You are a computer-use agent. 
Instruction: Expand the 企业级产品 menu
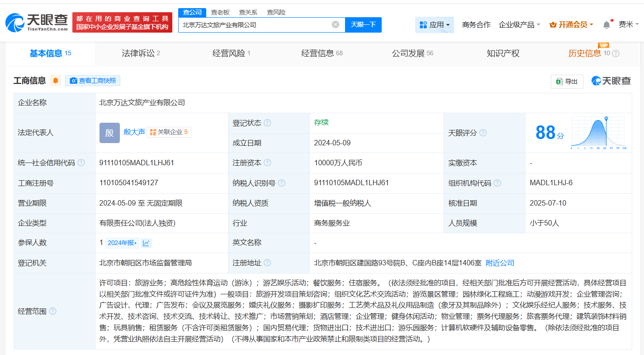519,25
